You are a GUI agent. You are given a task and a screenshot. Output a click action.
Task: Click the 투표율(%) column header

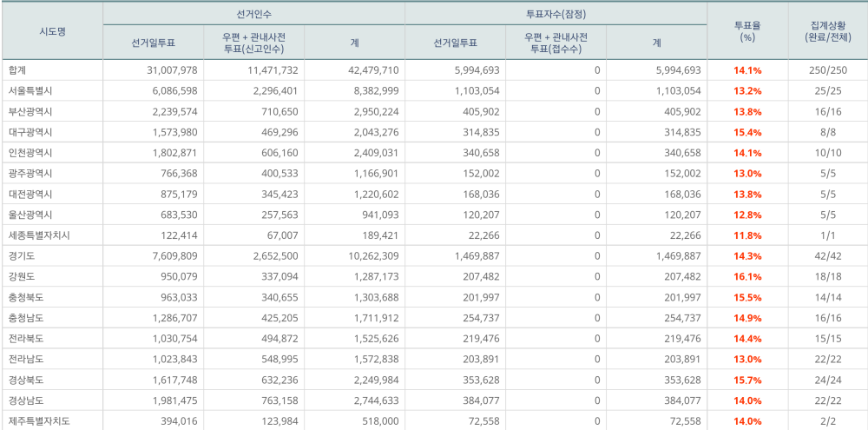coord(747,31)
